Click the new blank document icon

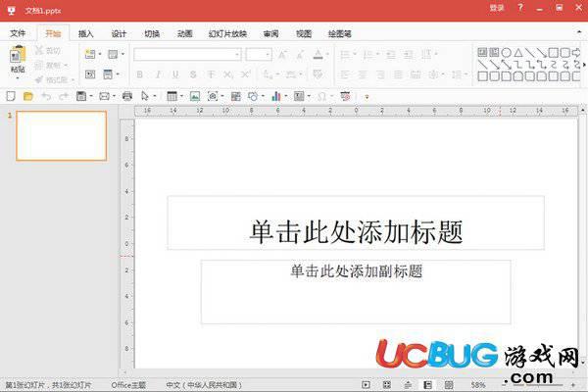click(11, 96)
